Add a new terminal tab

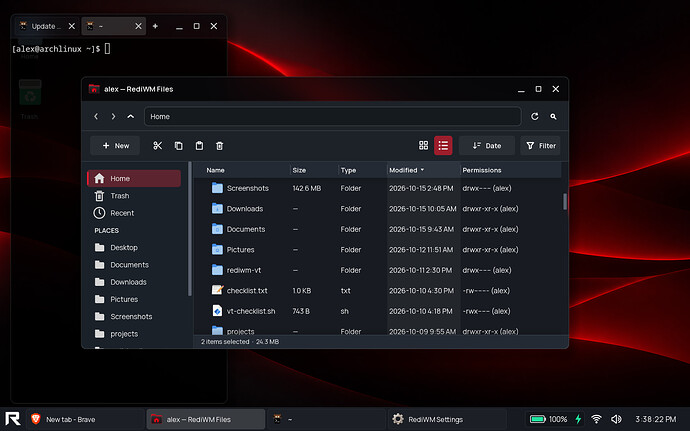(x=155, y=26)
